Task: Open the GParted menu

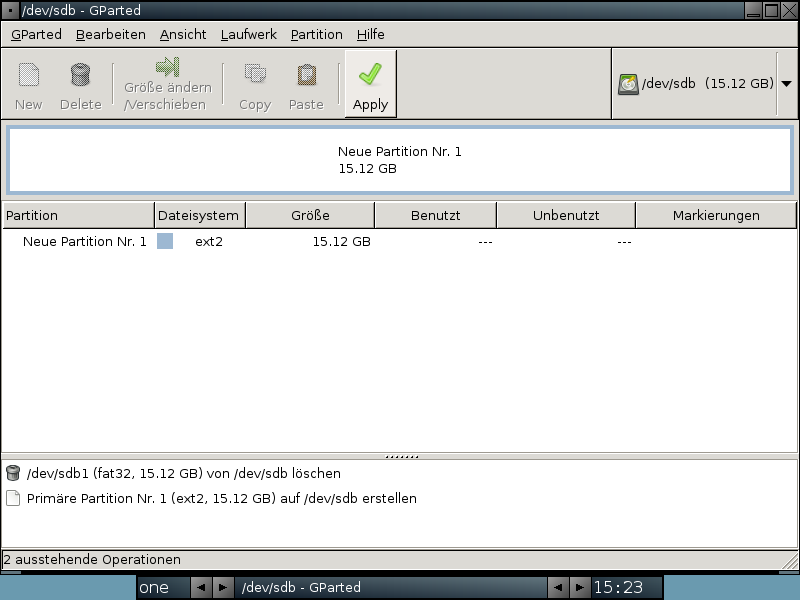Action: tap(36, 34)
